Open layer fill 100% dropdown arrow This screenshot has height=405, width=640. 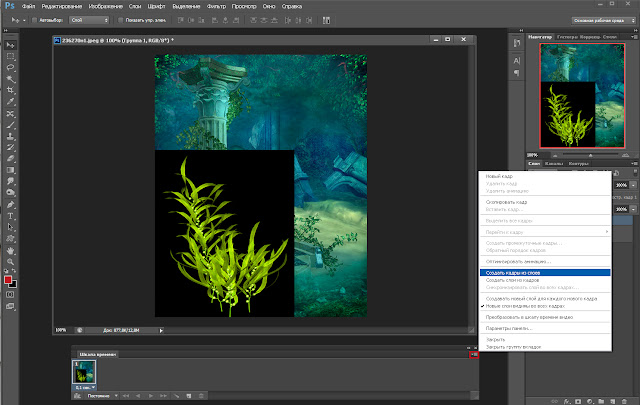coord(633,209)
